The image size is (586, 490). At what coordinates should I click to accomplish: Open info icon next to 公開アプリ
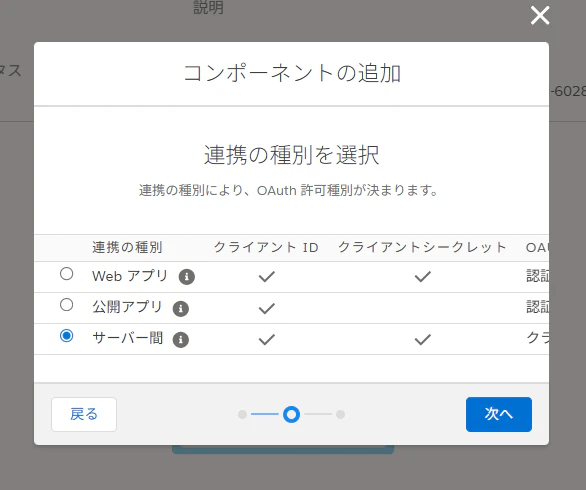click(181, 308)
